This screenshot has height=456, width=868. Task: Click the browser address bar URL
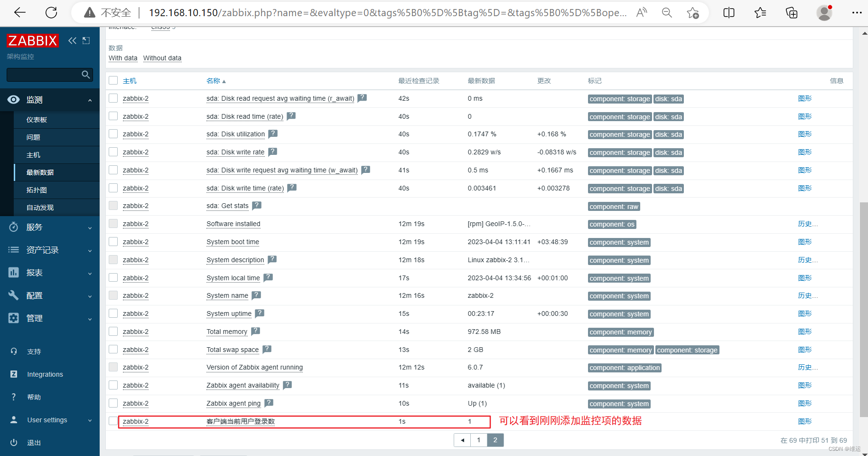pos(387,13)
